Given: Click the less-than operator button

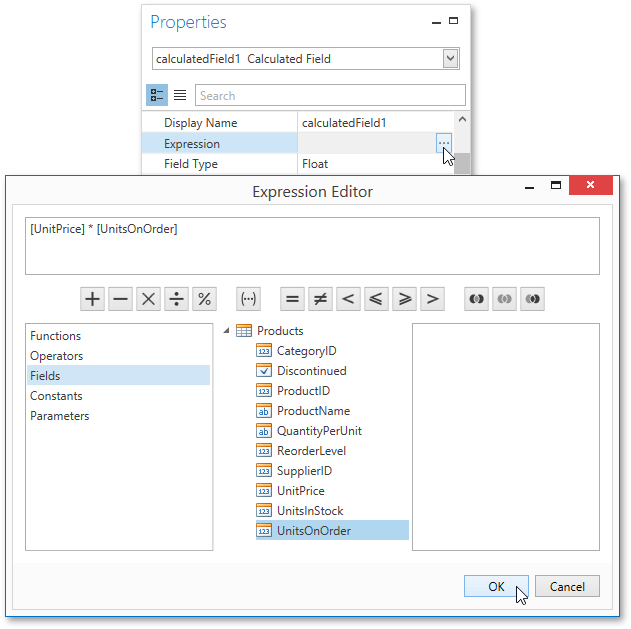Looking at the screenshot, I should tap(348, 299).
